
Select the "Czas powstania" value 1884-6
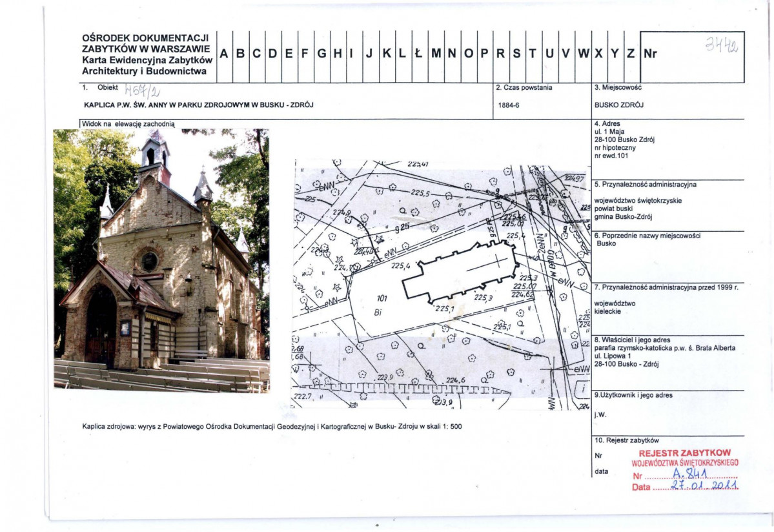pos(509,105)
